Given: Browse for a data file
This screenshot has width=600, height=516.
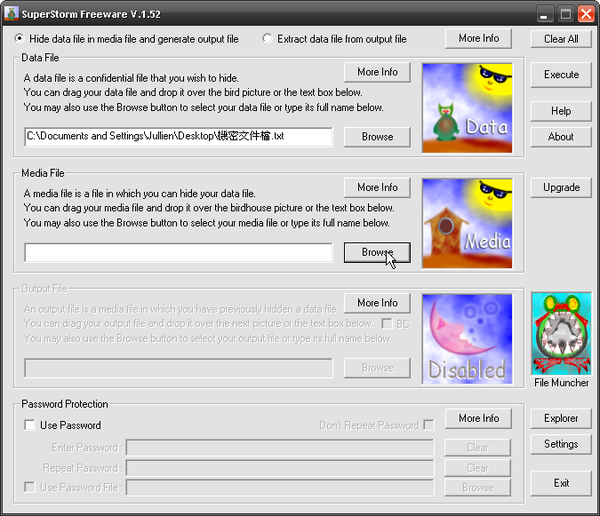Looking at the screenshot, I should [377, 137].
